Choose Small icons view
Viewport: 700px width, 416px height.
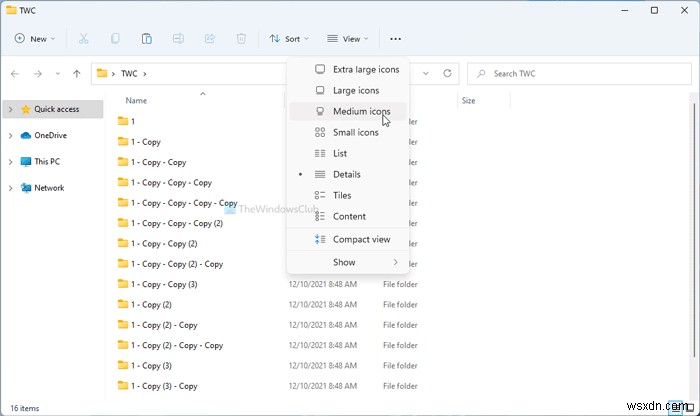[348, 132]
